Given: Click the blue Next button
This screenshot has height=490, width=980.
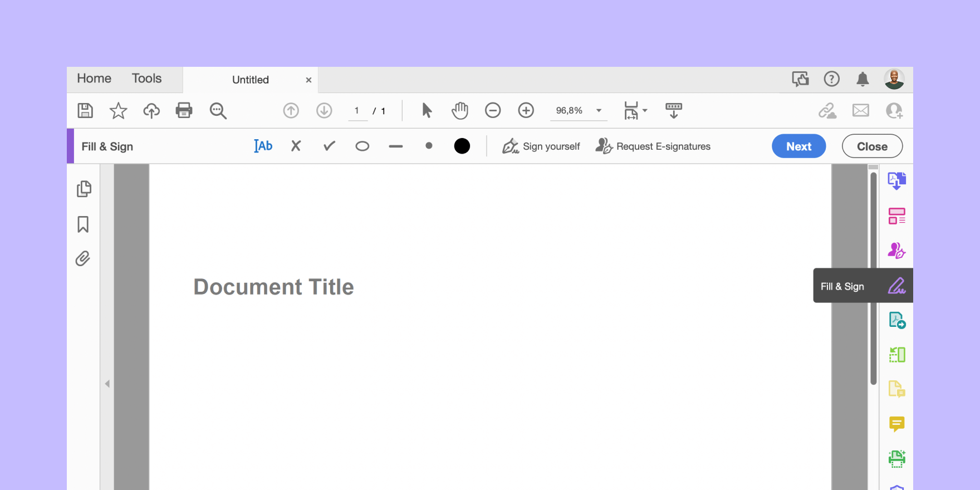Looking at the screenshot, I should (x=798, y=146).
